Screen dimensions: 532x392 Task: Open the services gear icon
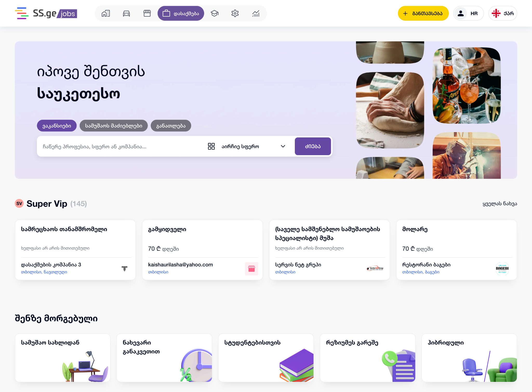coord(235,13)
